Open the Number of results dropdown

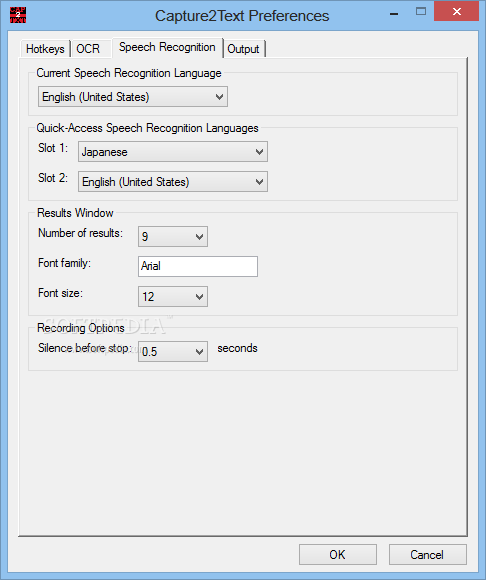[x=173, y=237]
